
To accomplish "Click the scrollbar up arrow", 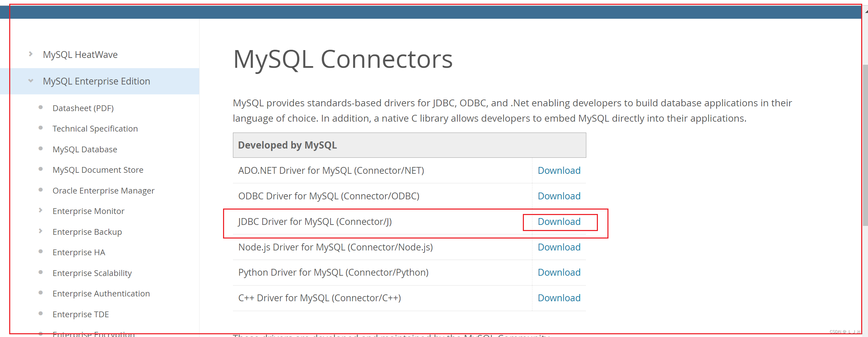I will [866, 11].
